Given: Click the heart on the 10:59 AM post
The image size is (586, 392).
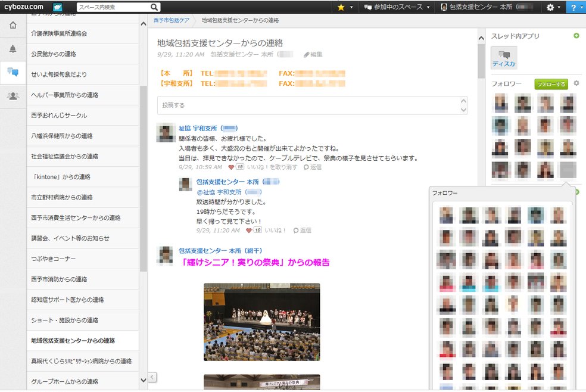Looking at the screenshot, I should 231,167.
